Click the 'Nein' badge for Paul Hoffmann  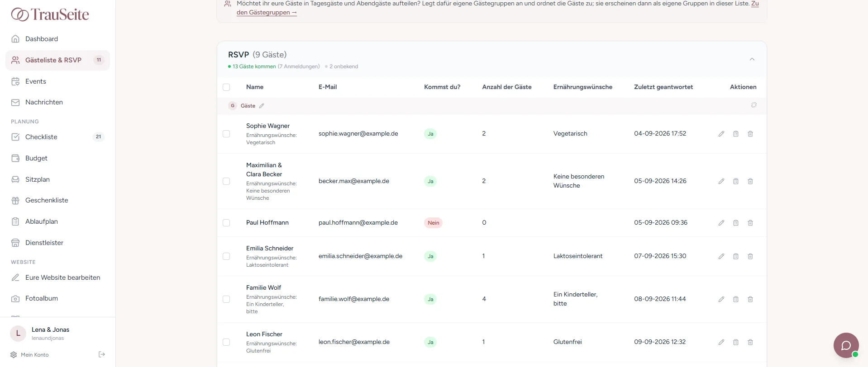[x=433, y=223]
